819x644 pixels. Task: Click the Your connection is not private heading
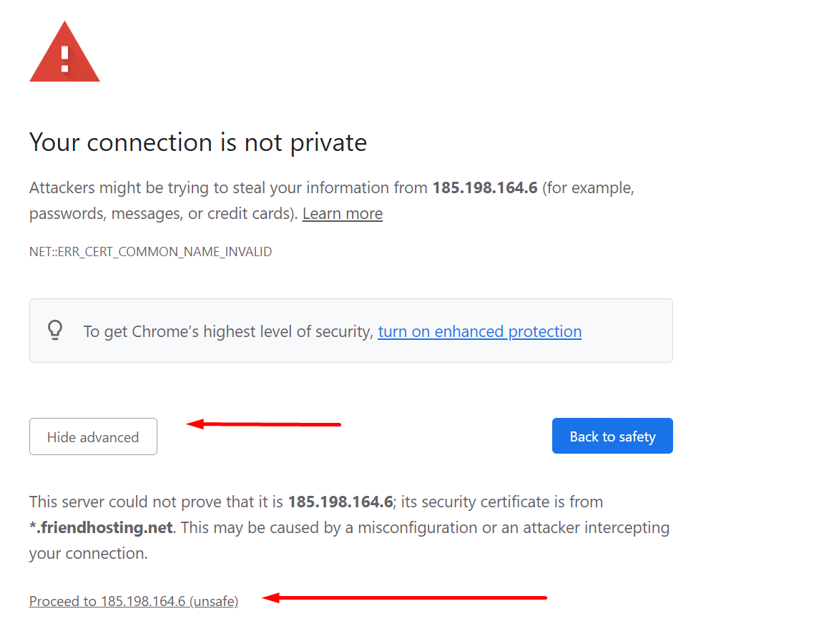pyautogui.click(x=198, y=142)
